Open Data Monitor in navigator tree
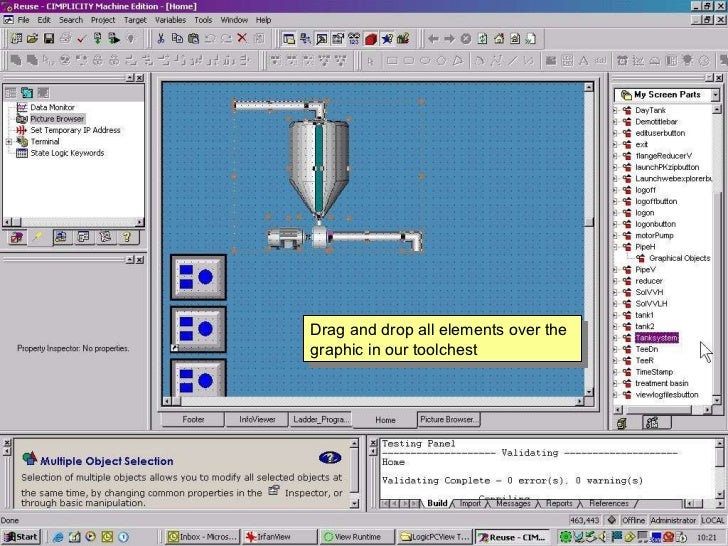Screen dimensions: 728x546 (52, 107)
